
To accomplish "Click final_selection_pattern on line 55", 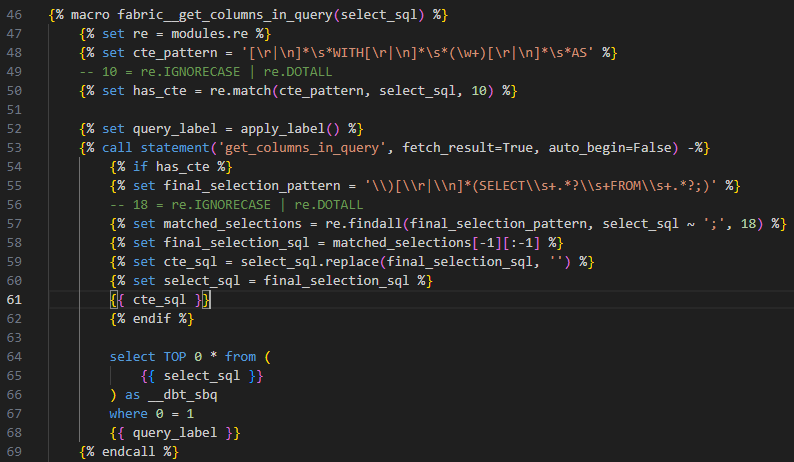I will pyautogui.click(x=252, y=186).
